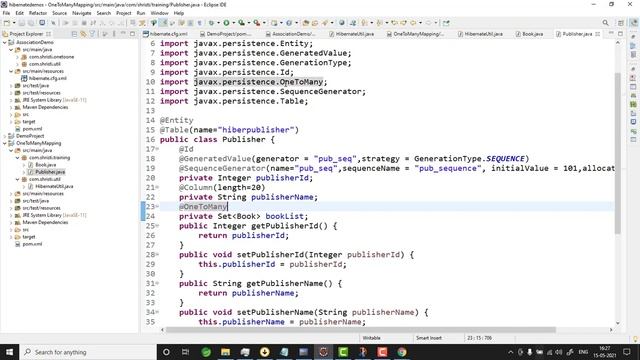The width and height of the screenshot is (640, 360).
Task: Open the Refactor menu
Action: pos(38,13)
